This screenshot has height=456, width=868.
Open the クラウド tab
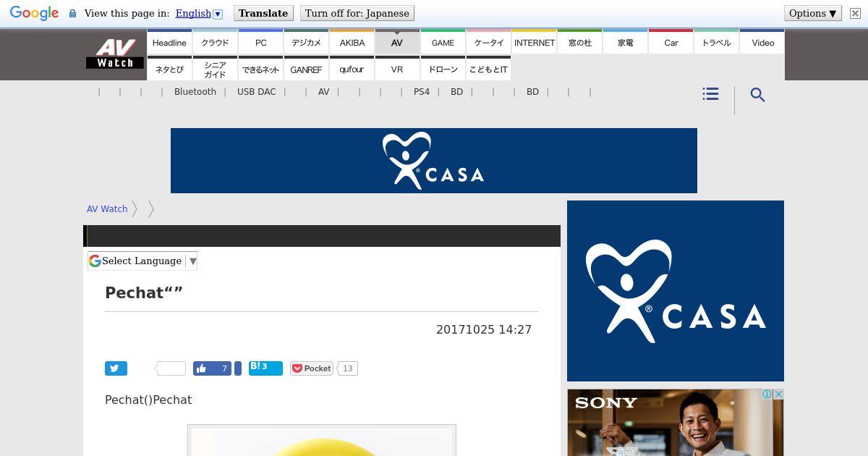(215, 42)
